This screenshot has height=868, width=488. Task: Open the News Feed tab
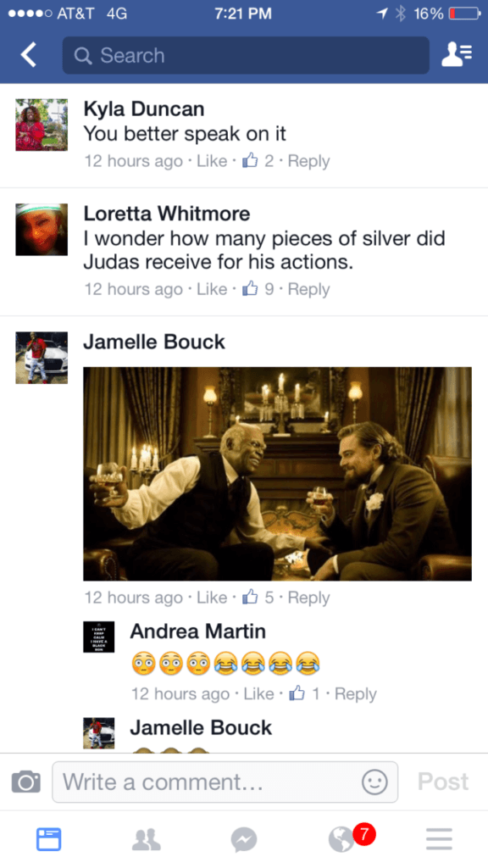[x=48, y=839]
